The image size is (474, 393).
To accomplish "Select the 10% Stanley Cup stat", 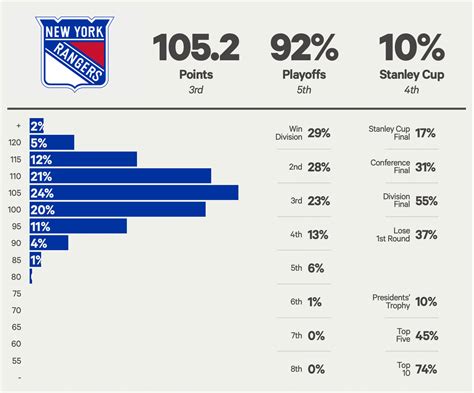I will pos(412,63).
